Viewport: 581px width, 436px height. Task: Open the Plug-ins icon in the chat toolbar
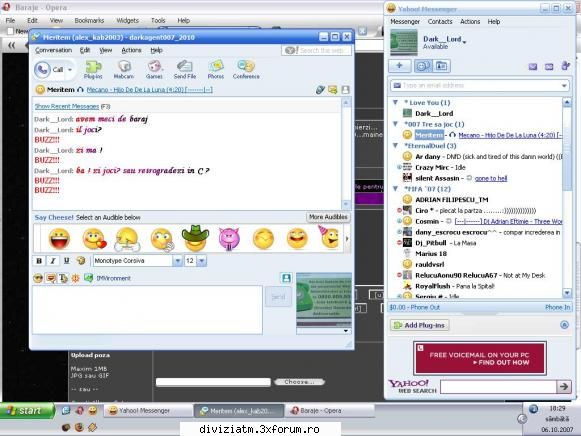tap(93, 69)
